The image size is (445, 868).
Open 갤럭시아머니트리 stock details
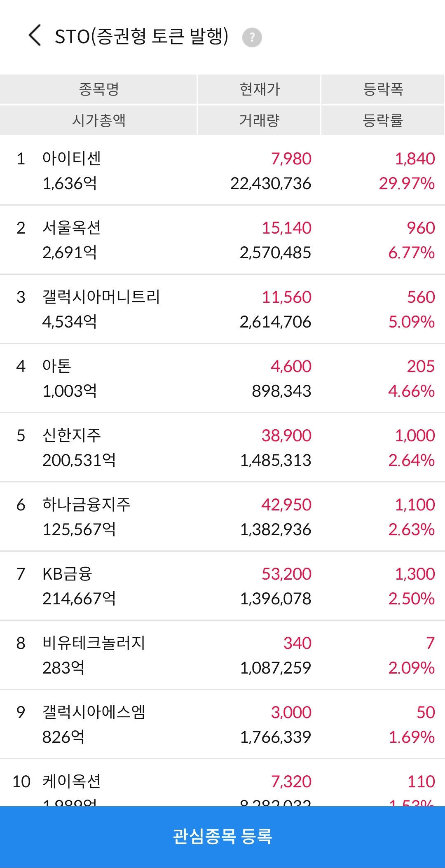click(x=222, y=309)
